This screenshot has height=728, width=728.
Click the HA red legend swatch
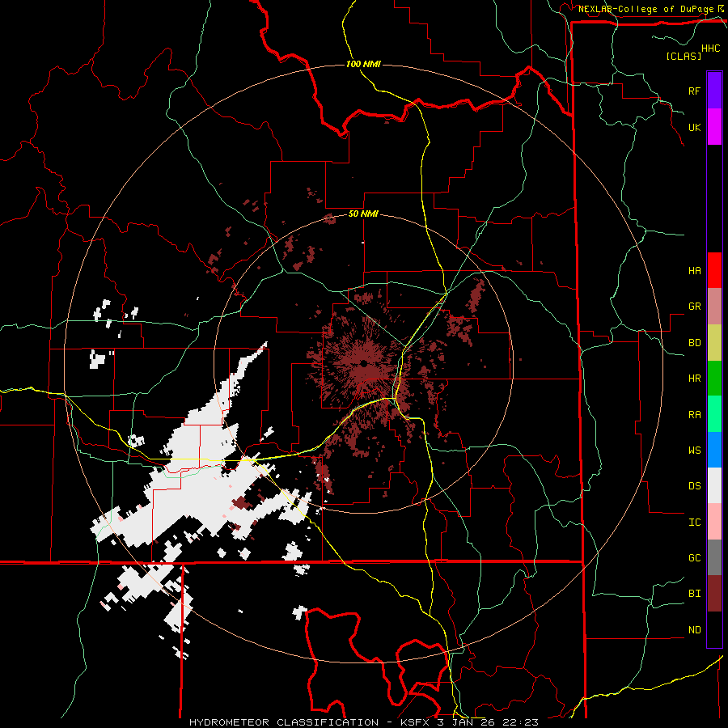pyautogui.click(x=714, y=270)
